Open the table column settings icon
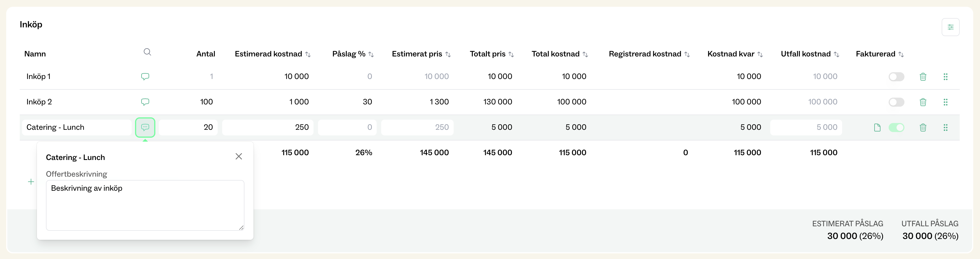This screenshot has width=980, height=259. tap(950, 27)
